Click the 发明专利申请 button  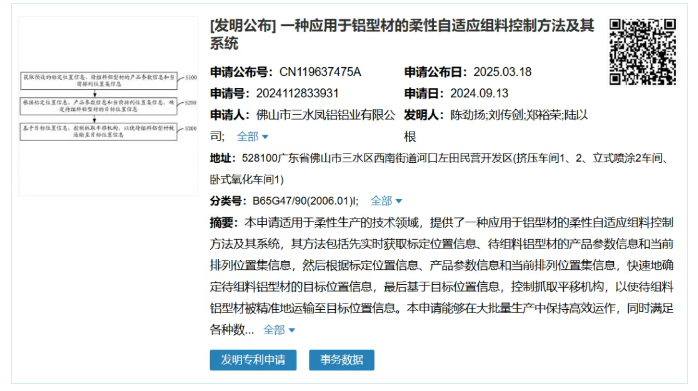click(253, 360)
